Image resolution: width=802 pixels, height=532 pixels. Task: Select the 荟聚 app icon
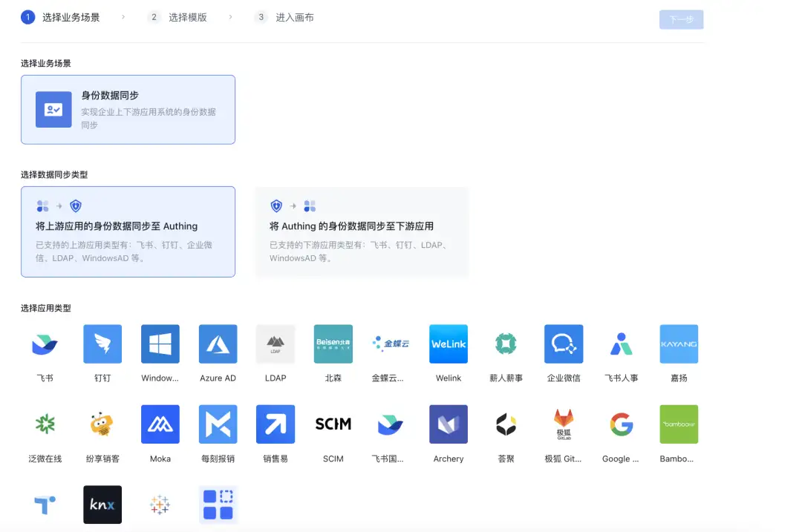point(506,424)
